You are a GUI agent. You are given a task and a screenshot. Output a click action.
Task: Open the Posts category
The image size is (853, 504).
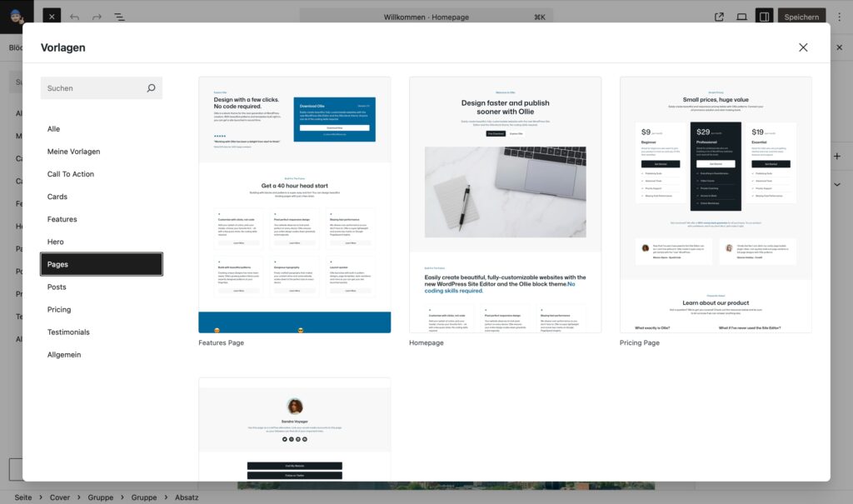point(101,287)
